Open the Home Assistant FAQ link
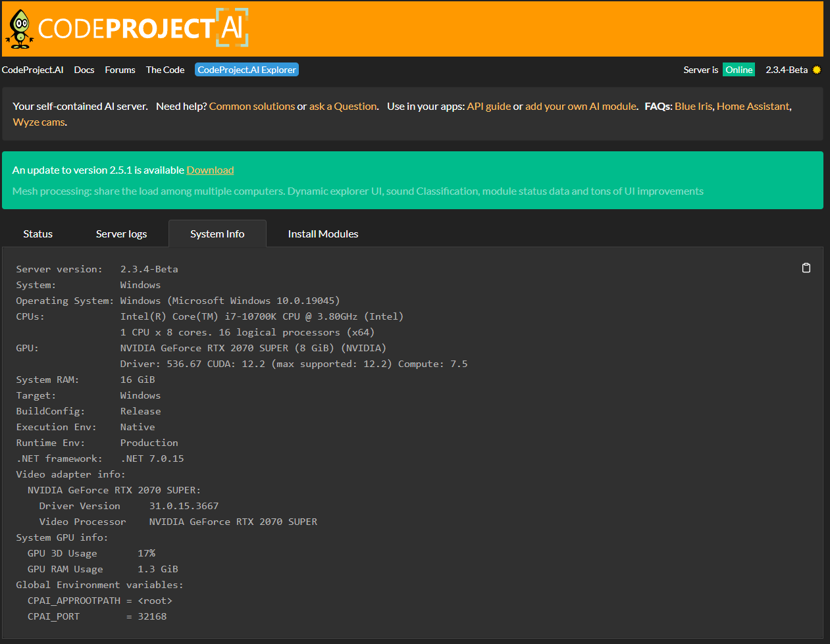830x644 pixels. (x=753, y=106)
